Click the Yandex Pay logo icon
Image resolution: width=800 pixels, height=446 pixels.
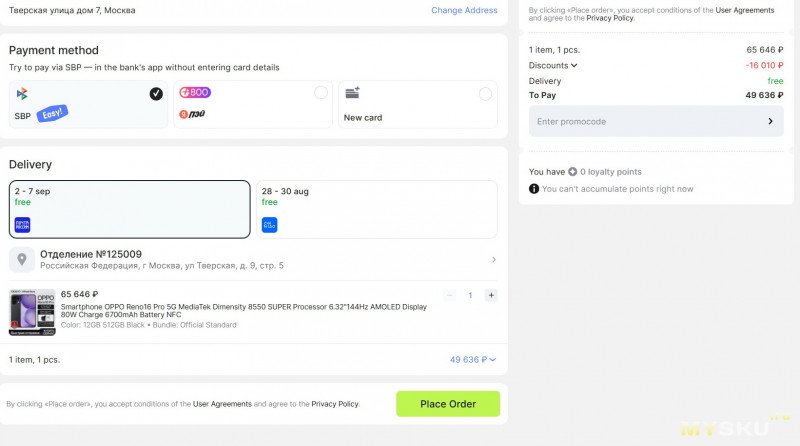[192, 114]
